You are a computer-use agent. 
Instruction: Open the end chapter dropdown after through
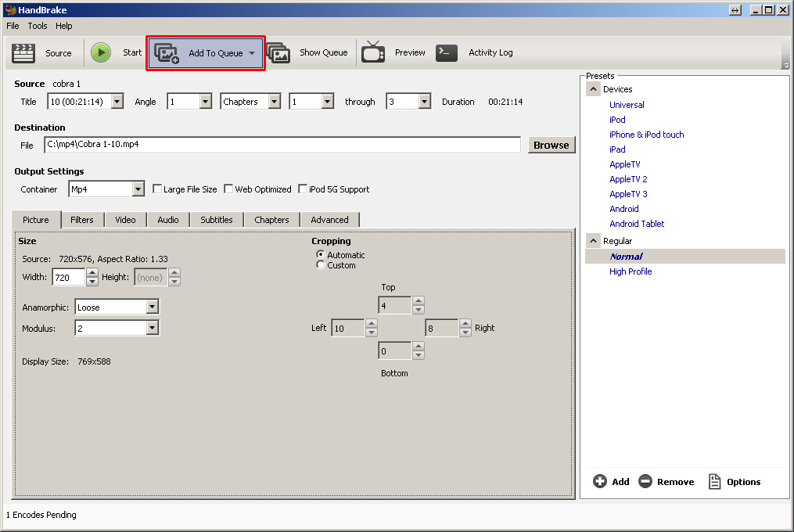[x=424, y=102]
